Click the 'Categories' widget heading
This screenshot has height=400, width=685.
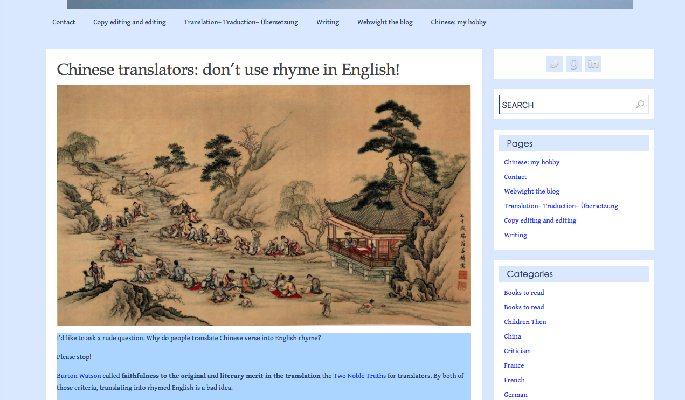click(x=529, y=274)
